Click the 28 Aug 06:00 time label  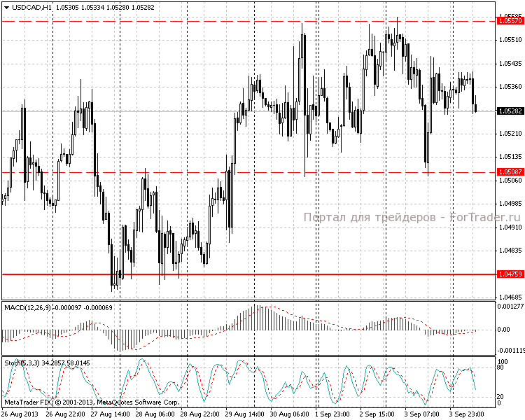tap(155, 414)
